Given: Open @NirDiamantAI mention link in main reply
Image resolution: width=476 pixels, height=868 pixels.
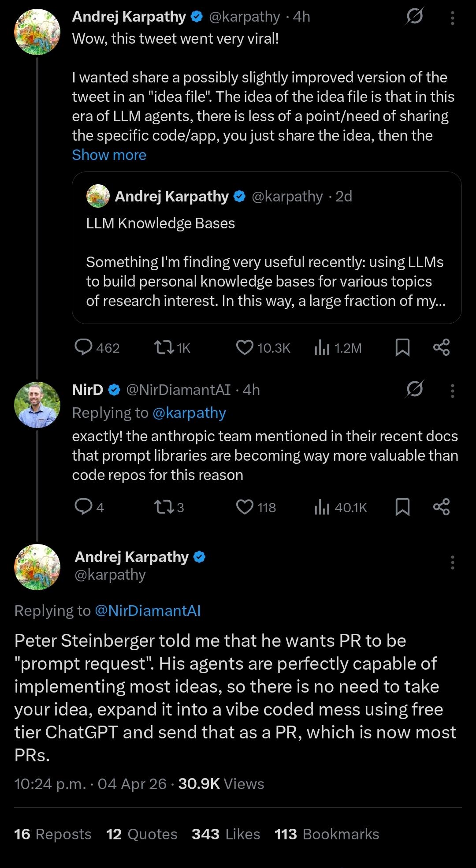Looking at the screenshot, I should (x=148, y=611).
